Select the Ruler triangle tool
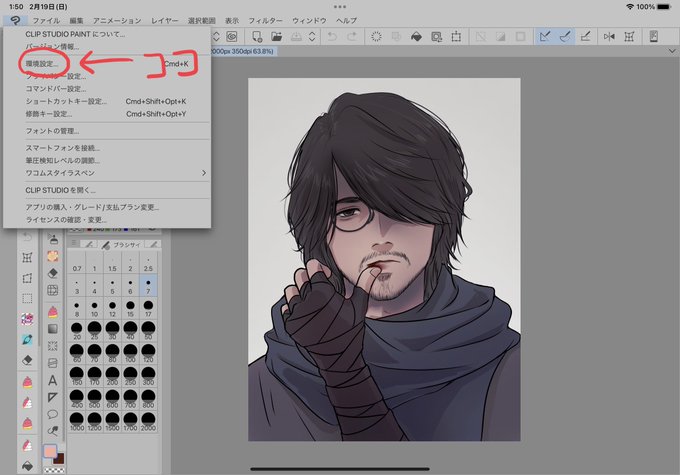 tap(52, 397)
